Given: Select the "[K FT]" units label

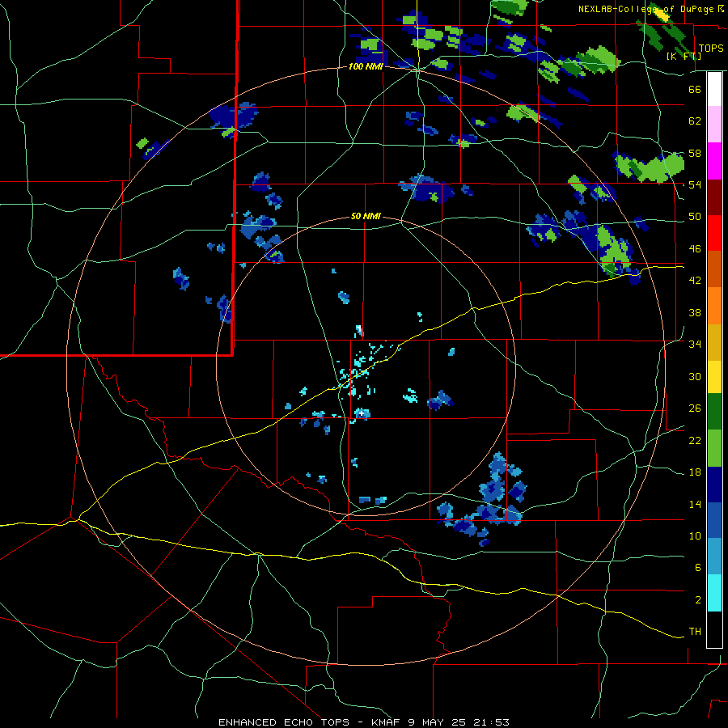Looking at the screenshot, I should click(684, 56).
